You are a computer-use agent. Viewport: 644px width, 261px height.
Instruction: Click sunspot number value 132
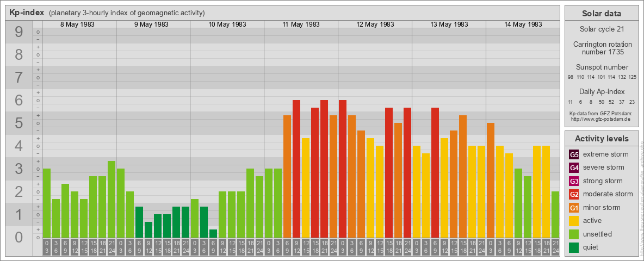(x=622, y=77)
